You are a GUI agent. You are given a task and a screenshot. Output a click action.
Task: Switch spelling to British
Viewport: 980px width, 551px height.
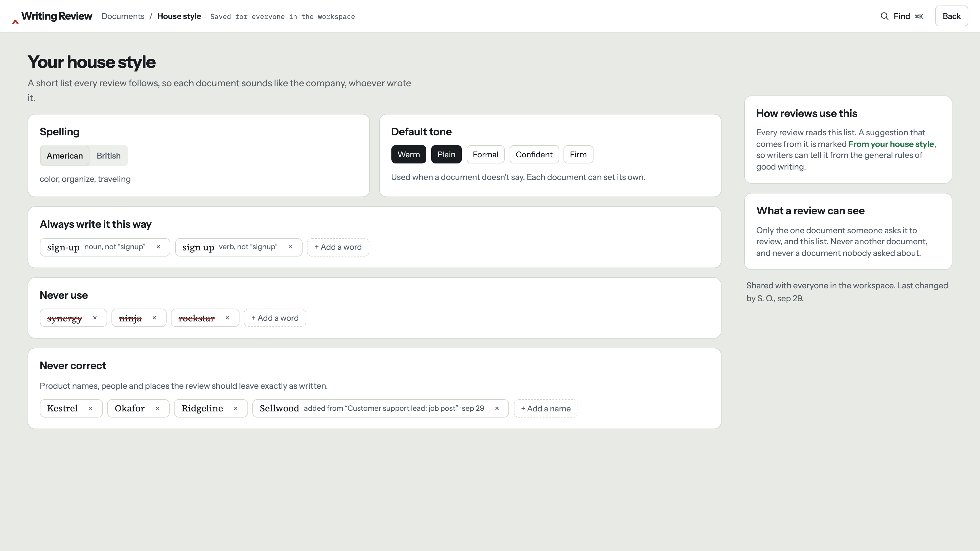[x=108, y=156]
